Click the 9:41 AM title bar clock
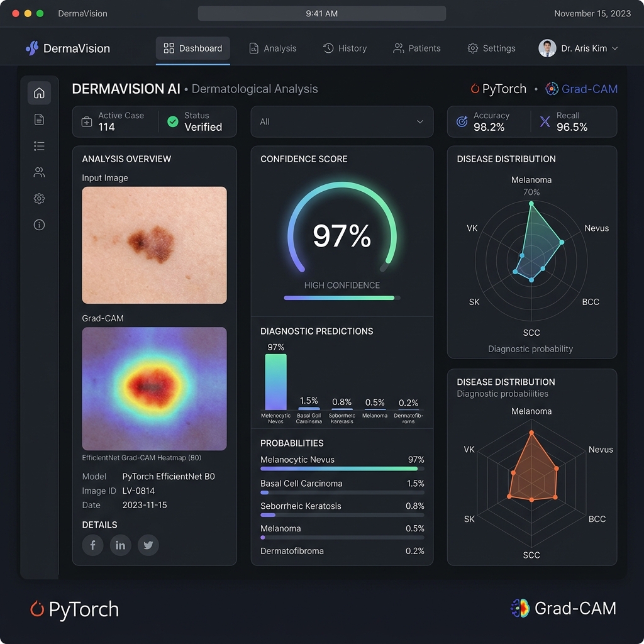 point(321,14)
